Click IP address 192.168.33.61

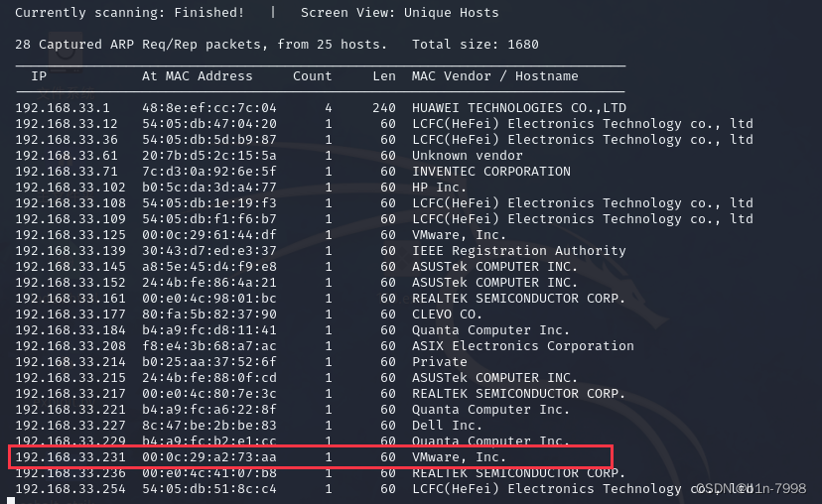click(67, 156)
